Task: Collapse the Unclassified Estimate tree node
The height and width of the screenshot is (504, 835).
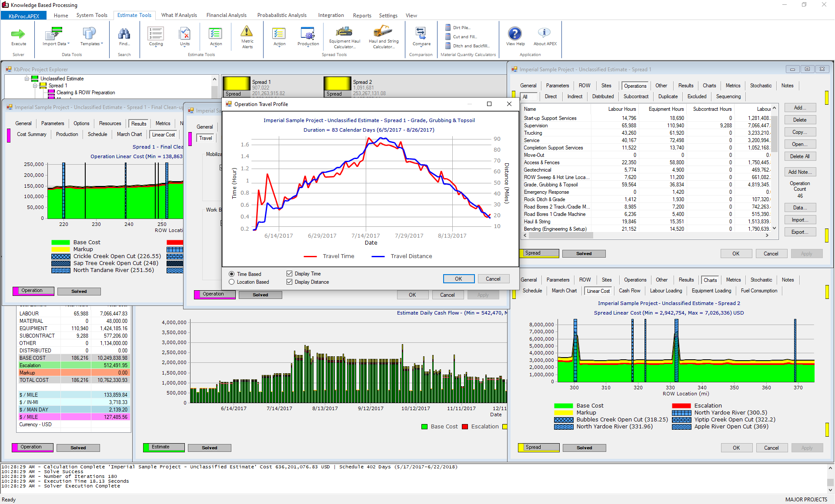Action: coord(27,79)
